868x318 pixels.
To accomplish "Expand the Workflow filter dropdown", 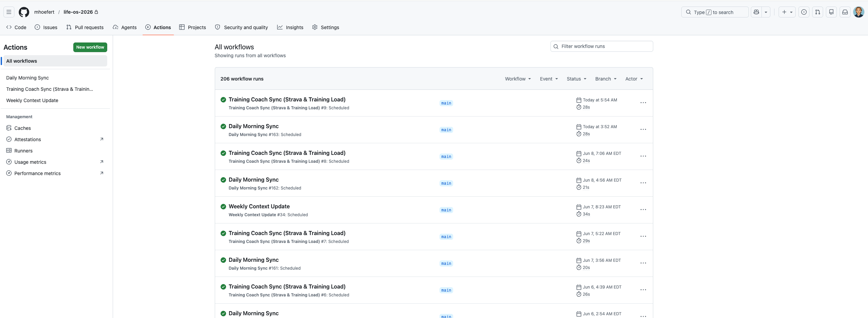I will 518,79.
